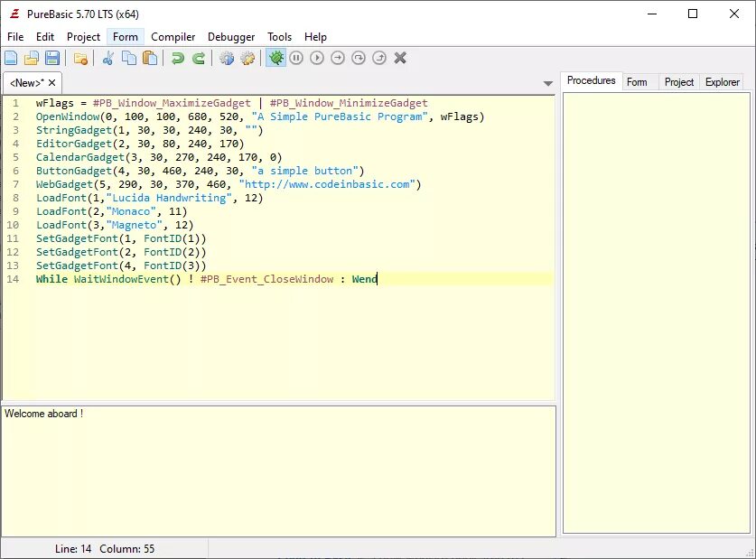Click line number 1 in the gutter
The height and width of the screenshot is (559, 756).
[x=16, y=103]
